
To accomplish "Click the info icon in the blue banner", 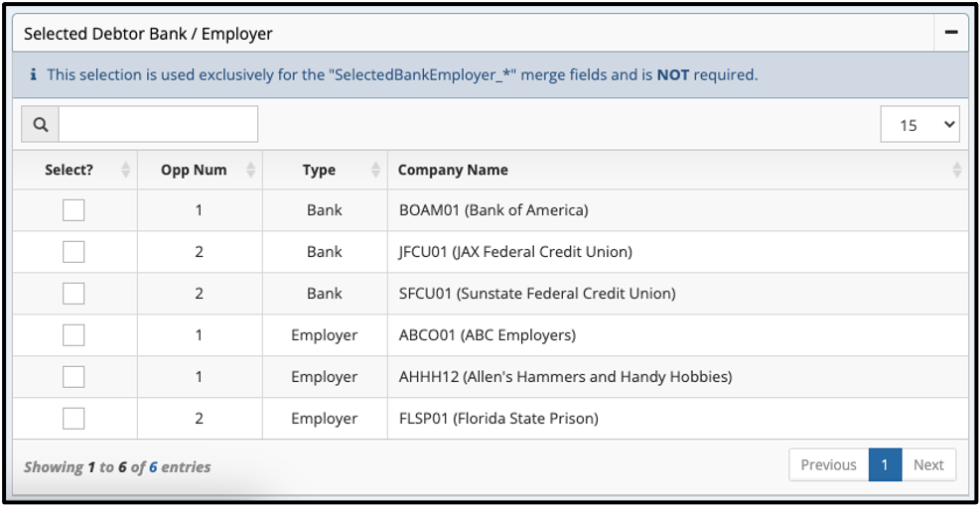I will pyautogui.click(x=33, y=75).
